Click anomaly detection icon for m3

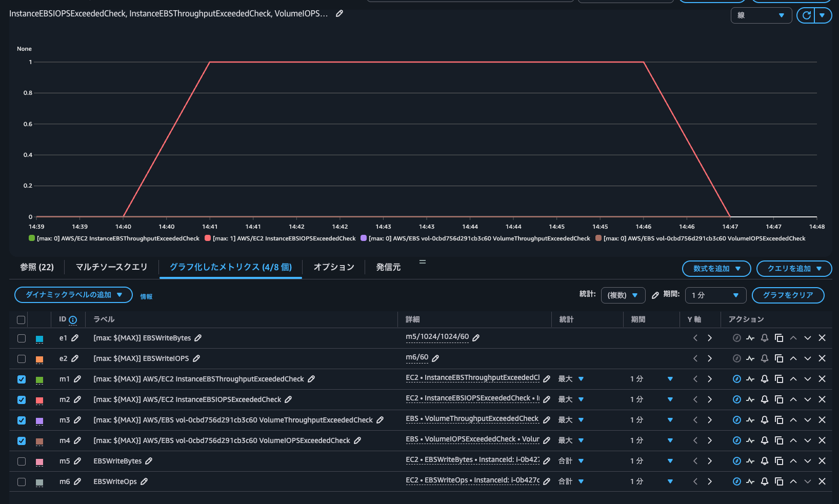coord(750,420)
